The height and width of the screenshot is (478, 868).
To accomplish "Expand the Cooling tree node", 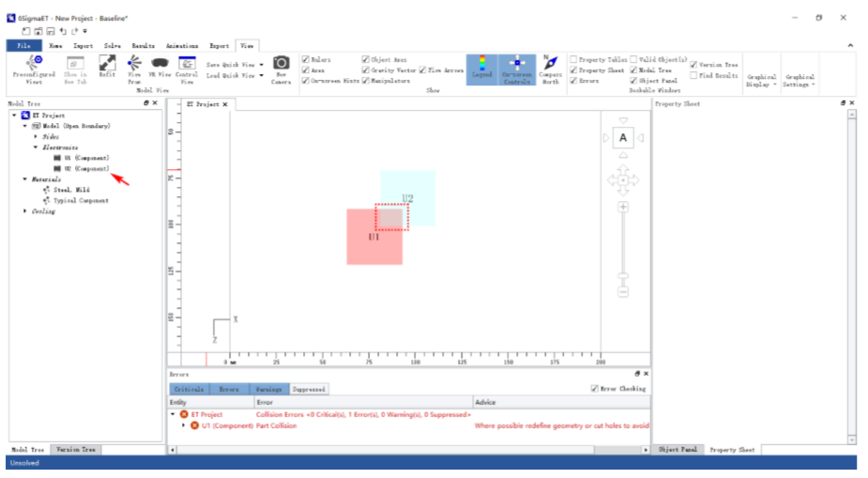I will click(25, 211).
